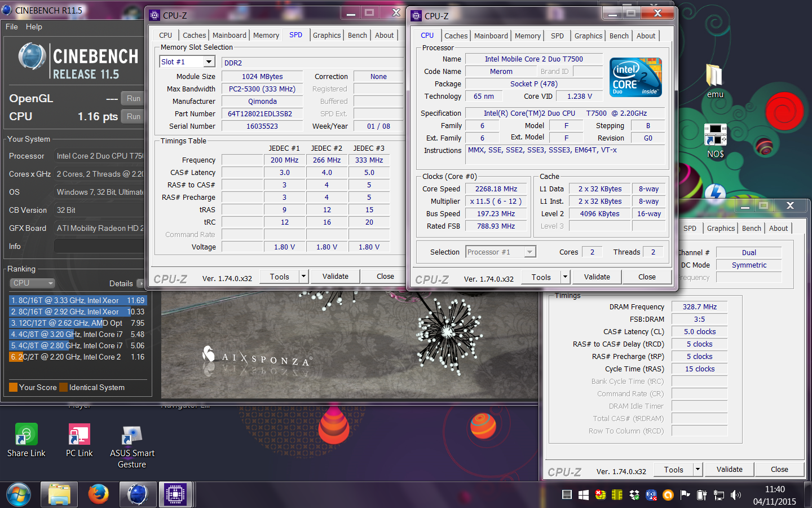Image resolution: width=812 pixels, height=508 pixels.
Task: Select ranking row 3. 12C/12T AMD Opt
Action: (78, 323)
